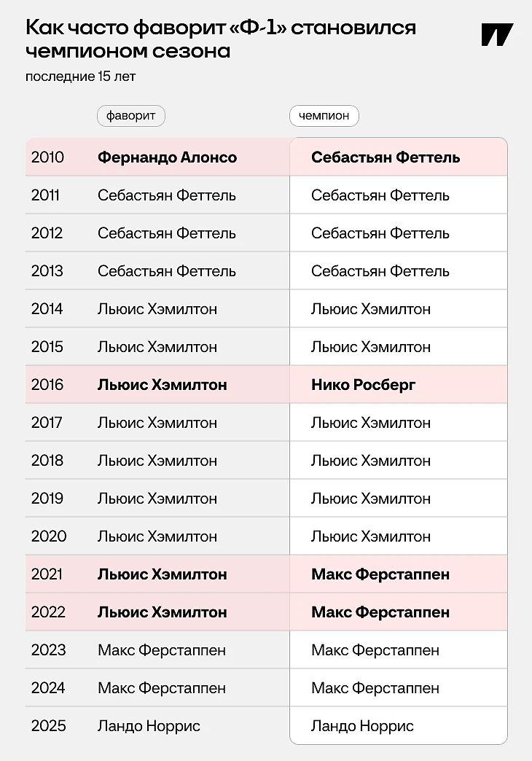Click favorite Себастьян Феттель in 2012 row
This screenshot has height=761, width=532.
[x=167, y=233]
